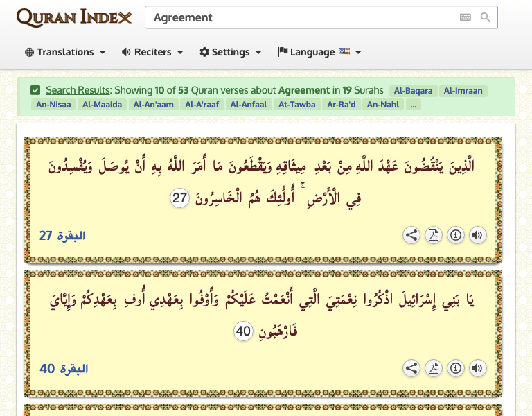
Task: View info for verse Al-Baqara 40
Action: (455, 368)
